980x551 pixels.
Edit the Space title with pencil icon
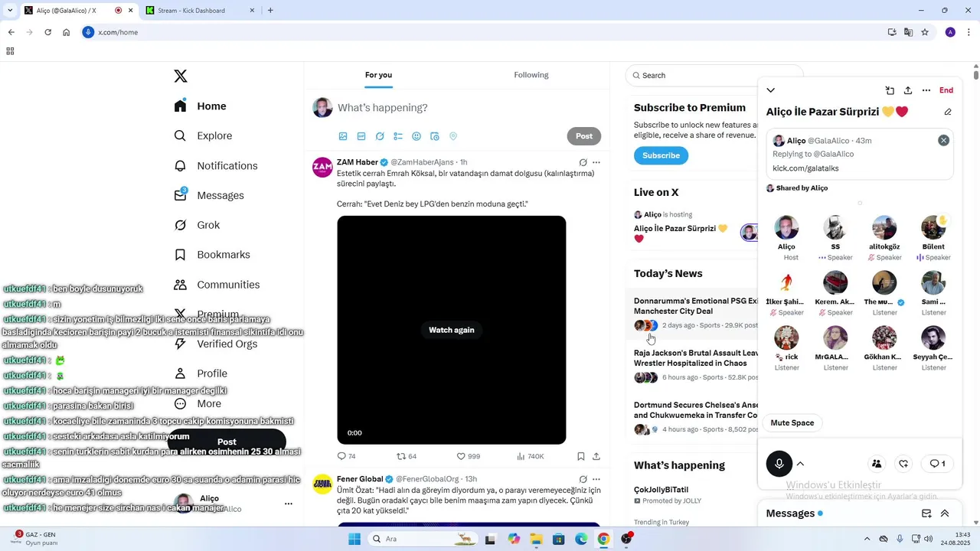pos(948,112)
